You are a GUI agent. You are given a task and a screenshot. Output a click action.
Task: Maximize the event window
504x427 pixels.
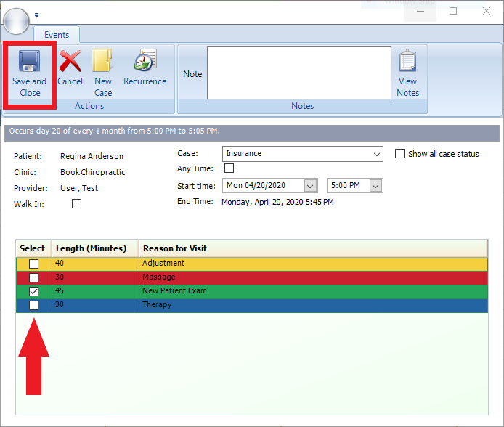tap(453, 12)
